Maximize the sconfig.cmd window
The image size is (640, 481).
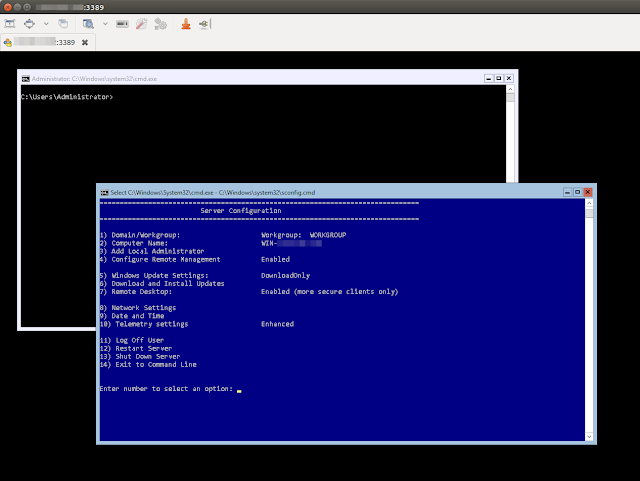pyautogui.click(x=576, y=191)
